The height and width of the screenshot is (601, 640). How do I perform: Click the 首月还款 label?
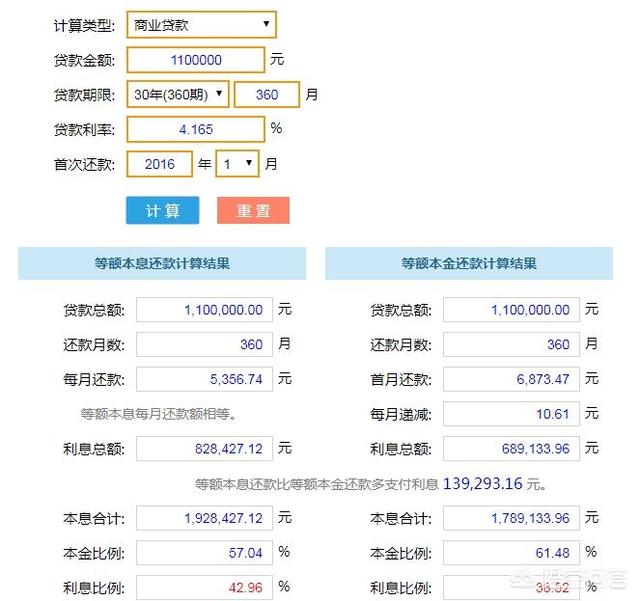tap(401, 380)
